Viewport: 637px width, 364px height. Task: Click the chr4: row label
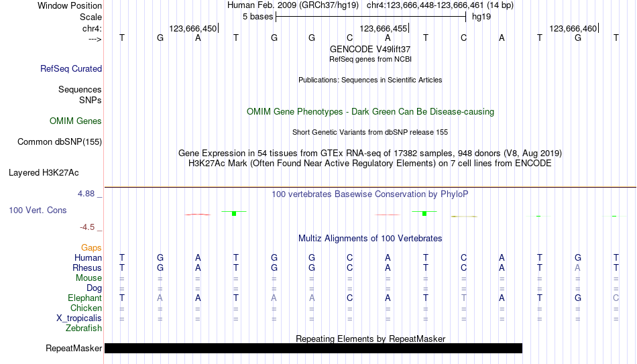point(93,28)
